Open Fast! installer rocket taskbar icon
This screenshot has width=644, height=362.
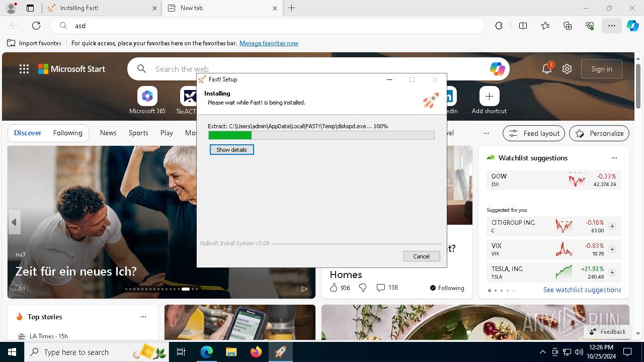point(280,352)
